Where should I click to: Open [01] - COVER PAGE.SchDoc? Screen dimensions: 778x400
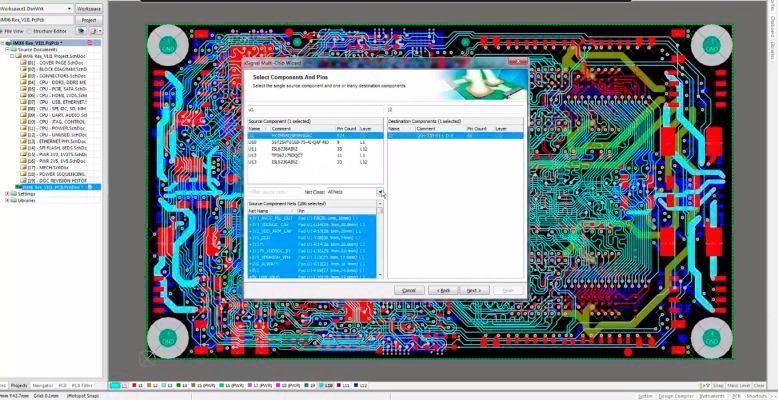53,63
